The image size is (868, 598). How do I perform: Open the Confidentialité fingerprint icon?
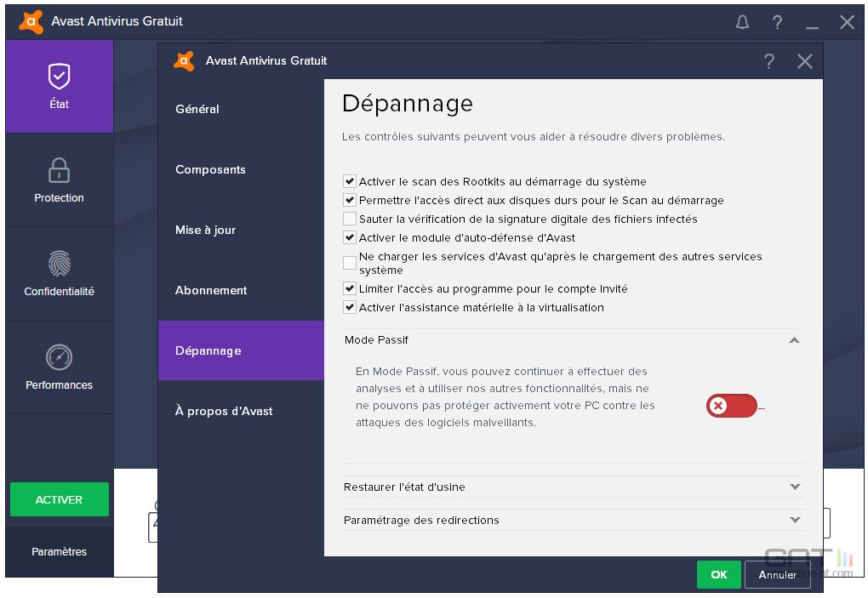60,264
